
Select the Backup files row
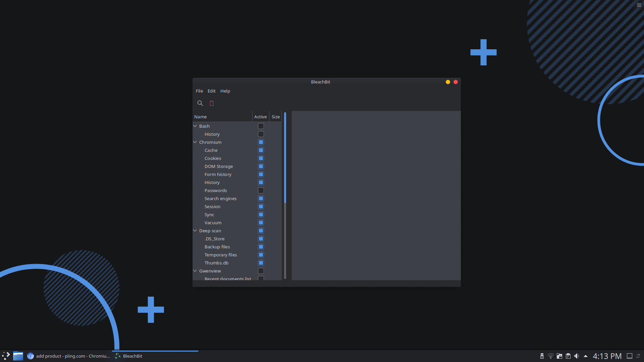(x=237, y=247)
